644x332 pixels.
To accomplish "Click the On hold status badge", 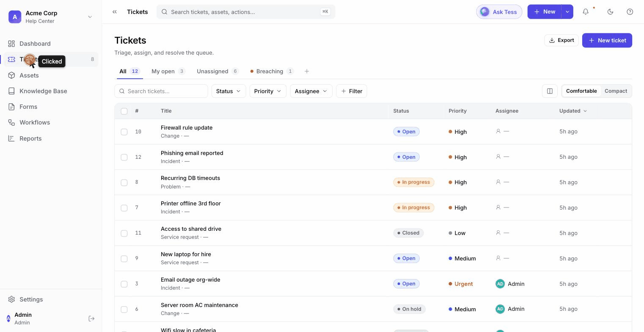I will coord(409,309).
